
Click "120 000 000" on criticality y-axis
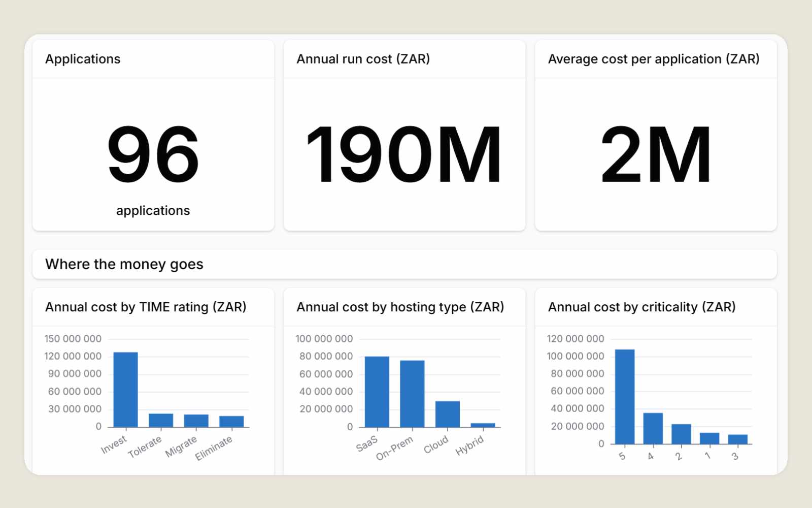click(576, 339)
